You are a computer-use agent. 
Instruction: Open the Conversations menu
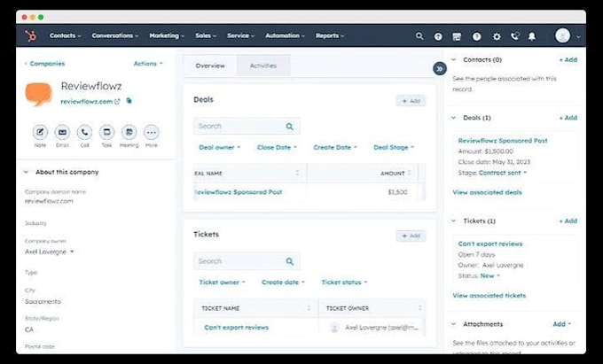pyautogui.click(x=115, y=35)
